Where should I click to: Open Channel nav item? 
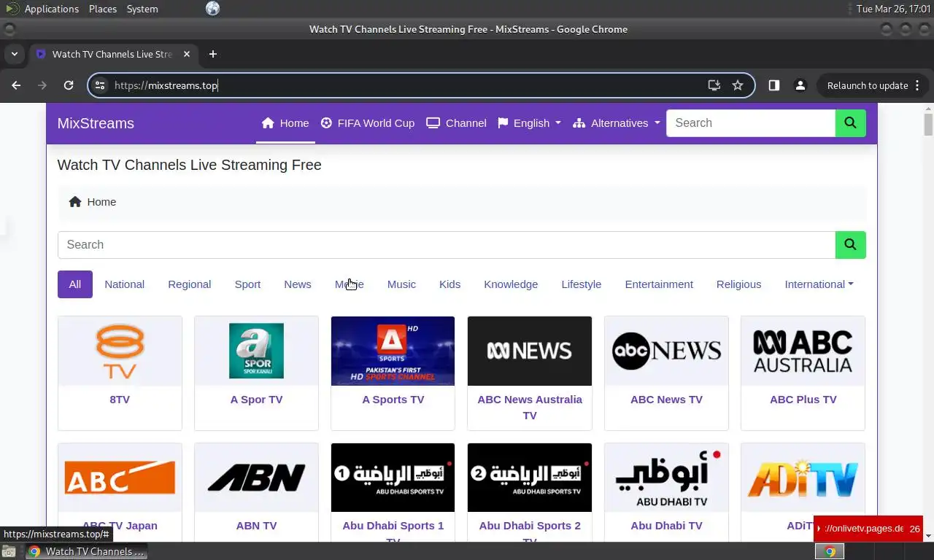tap(456, 123)
